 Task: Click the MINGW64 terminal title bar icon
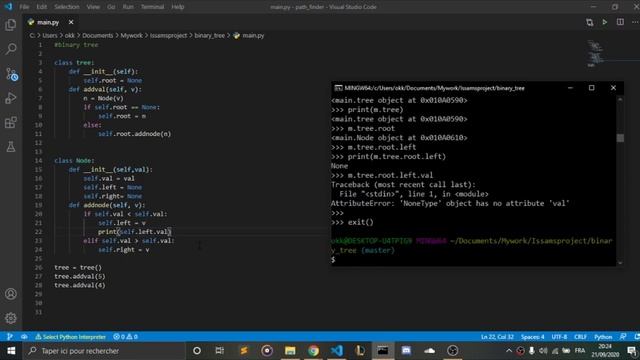[x=338, y=88]
